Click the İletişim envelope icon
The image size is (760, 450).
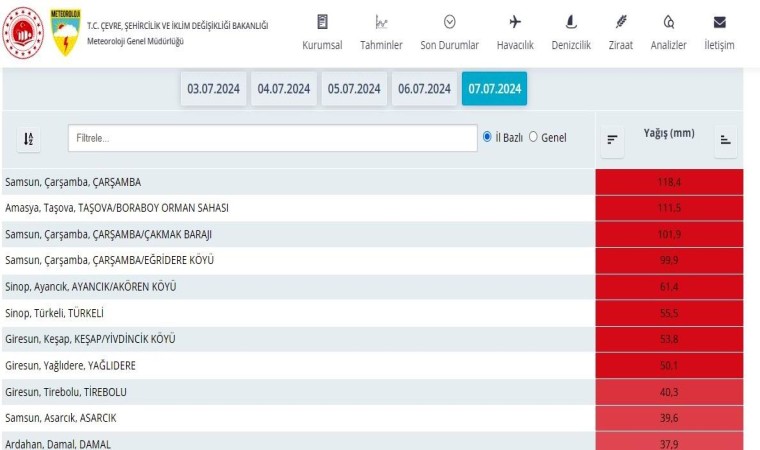[x=719, y=22]
